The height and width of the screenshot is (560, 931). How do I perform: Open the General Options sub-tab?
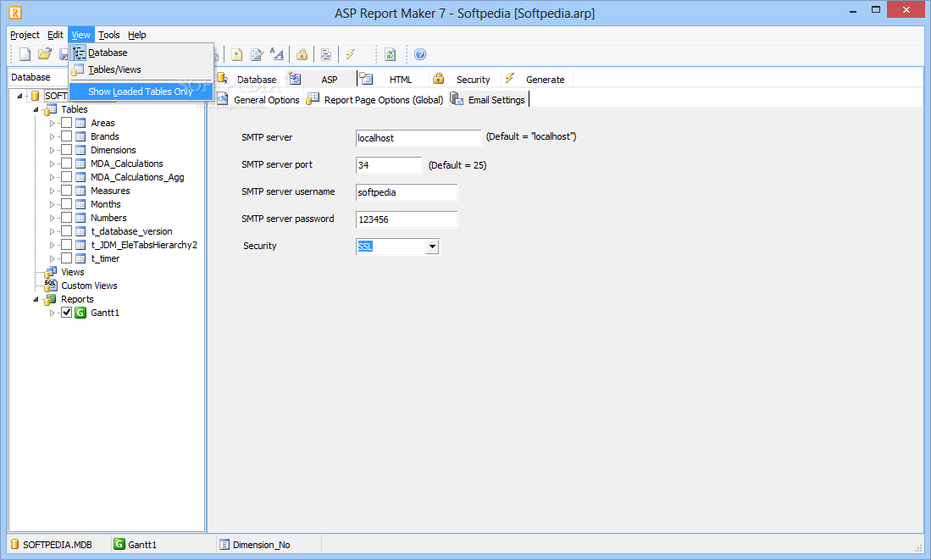tap(259, 100)
